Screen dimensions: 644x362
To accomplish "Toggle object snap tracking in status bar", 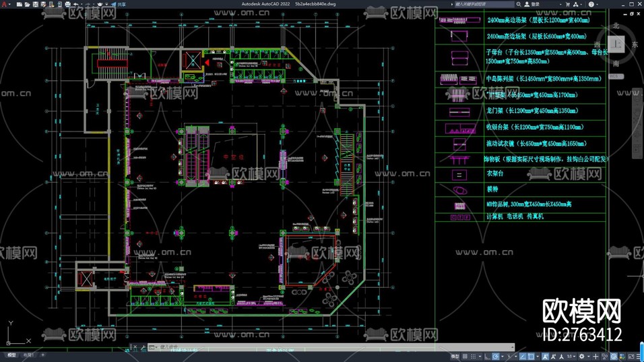I will click(523, 357).
